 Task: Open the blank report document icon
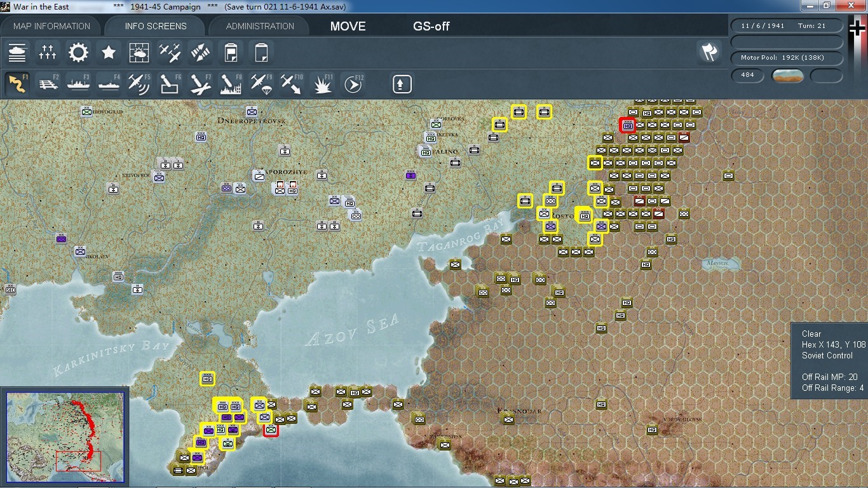pyautogui.click(x=261, y=52)
